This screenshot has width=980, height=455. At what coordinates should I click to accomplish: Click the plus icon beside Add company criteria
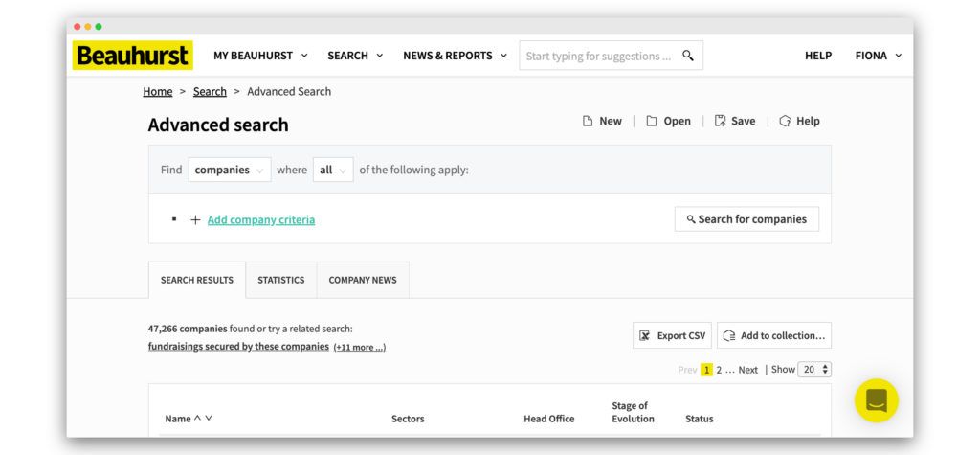click(195, 220)
